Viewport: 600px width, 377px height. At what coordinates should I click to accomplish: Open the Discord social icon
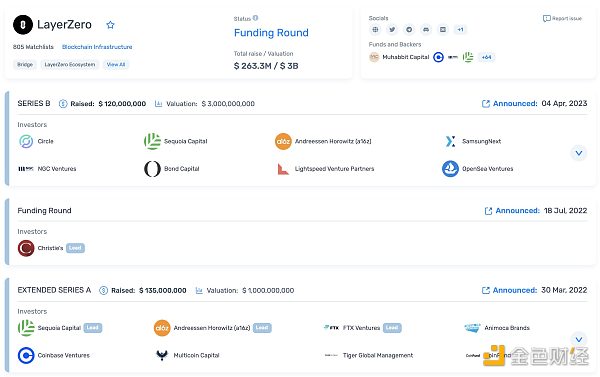point(426,29)
